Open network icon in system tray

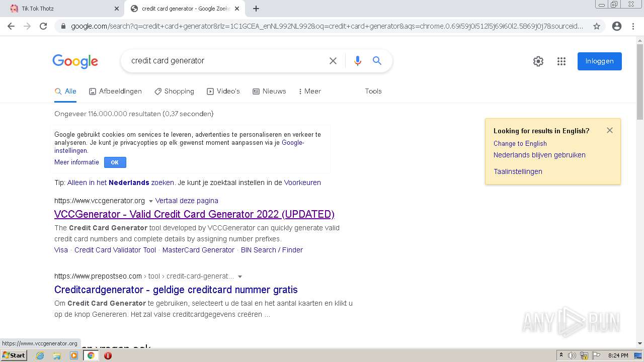pyautogui.click(x=584, y=355)
